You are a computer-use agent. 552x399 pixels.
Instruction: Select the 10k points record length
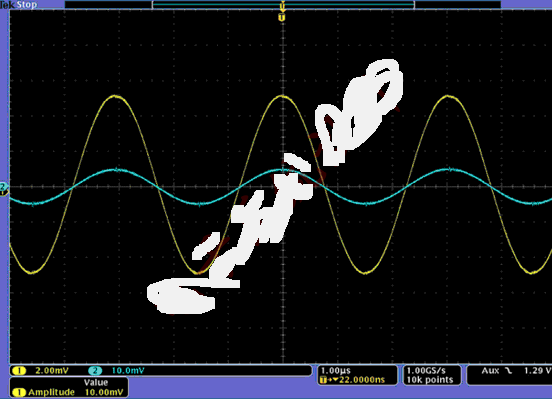430,380
